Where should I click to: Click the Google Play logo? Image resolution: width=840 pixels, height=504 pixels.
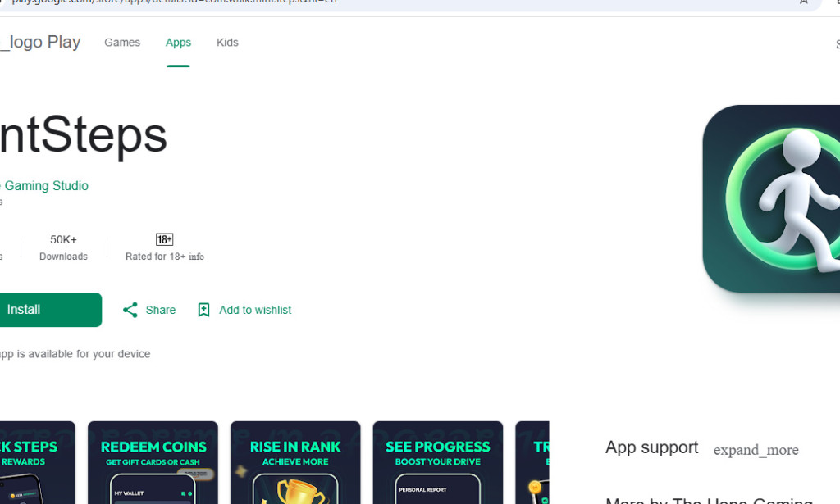[39, 41]
